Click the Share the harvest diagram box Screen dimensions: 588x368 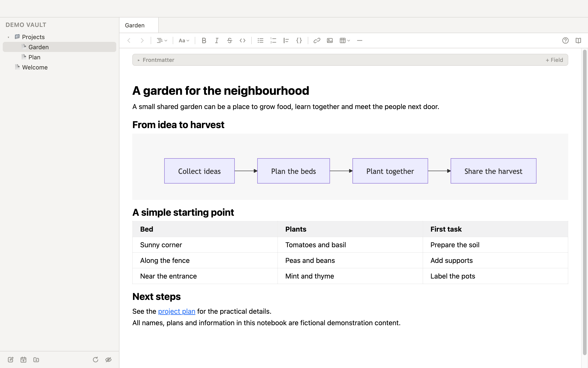pyautogui.click(x=493, y=171)
